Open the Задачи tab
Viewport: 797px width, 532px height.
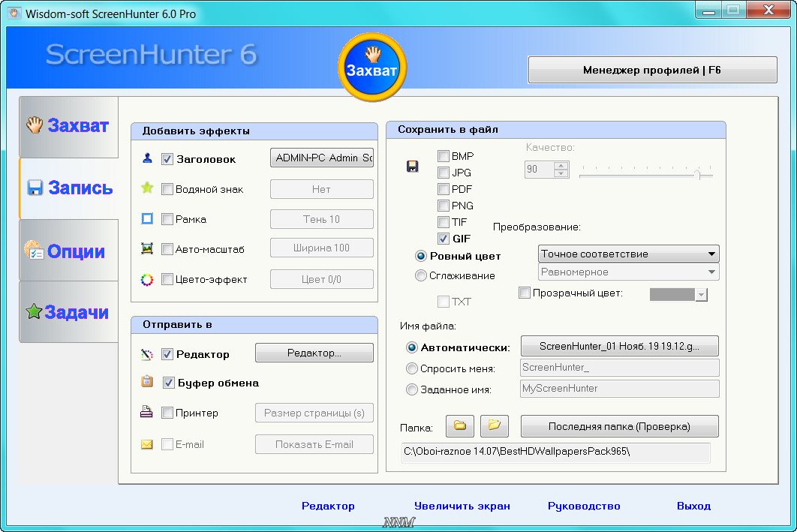[68, 312]
